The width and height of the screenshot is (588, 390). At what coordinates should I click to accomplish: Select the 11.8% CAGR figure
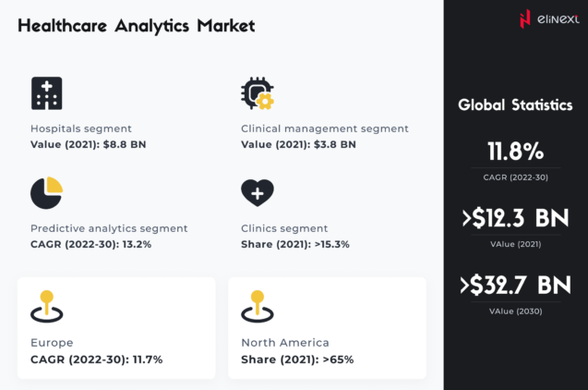[515, 152]
